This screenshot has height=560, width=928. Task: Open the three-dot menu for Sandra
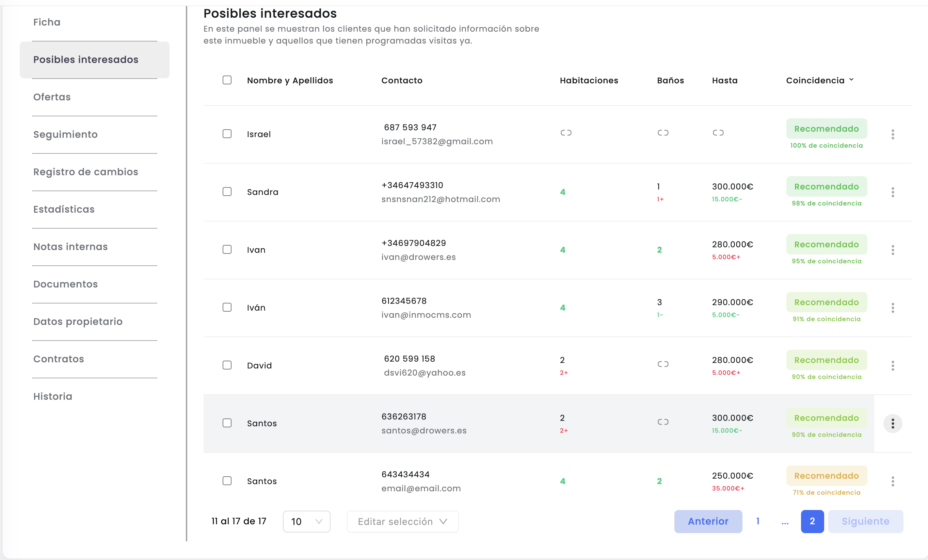coord(893,192)
